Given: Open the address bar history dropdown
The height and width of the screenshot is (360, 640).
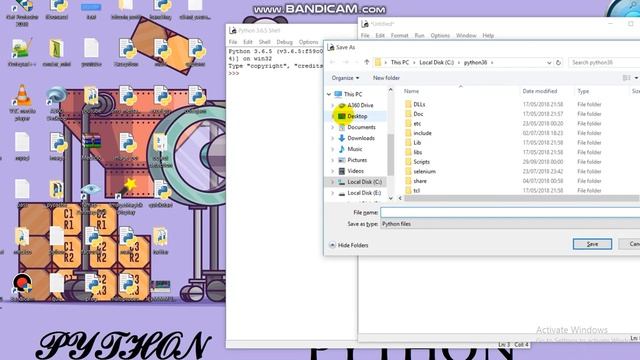Looking at the screenshot, I should pos(549,62).
